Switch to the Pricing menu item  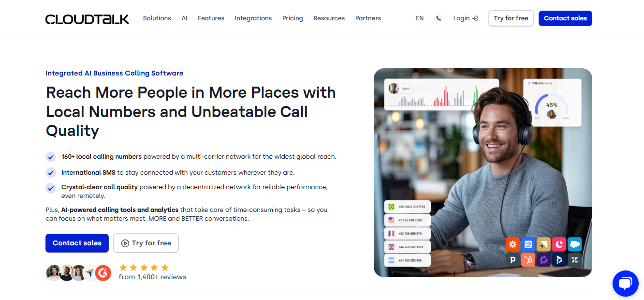[x=293, y=18]
